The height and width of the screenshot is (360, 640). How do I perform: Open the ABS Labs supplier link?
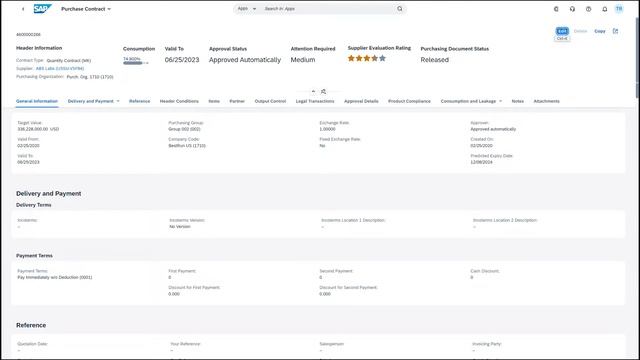[60, 69]
